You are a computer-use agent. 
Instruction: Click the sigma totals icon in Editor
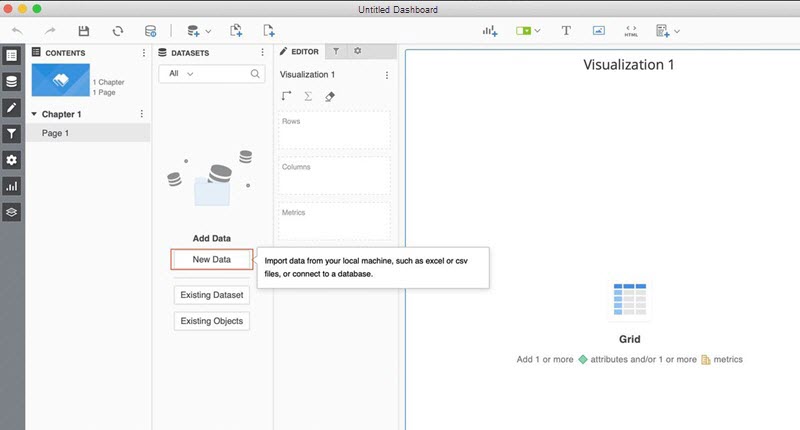pos(308,96)
